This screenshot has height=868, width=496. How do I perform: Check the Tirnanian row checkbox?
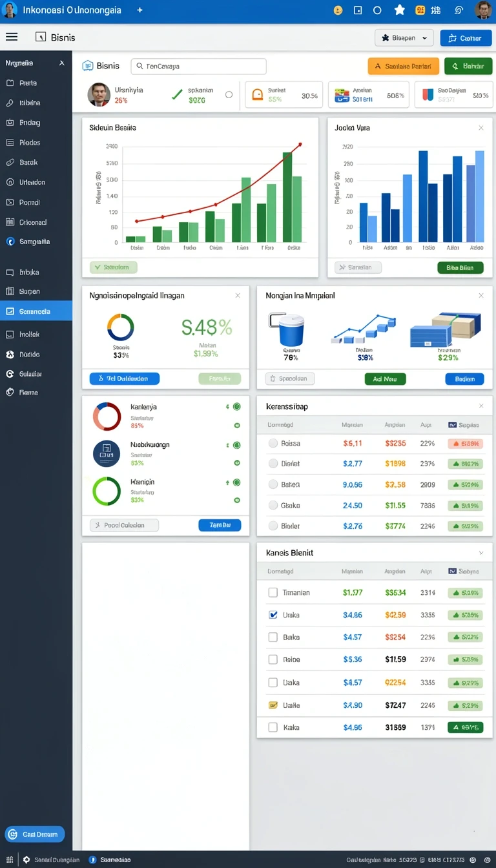coord(273,592)
